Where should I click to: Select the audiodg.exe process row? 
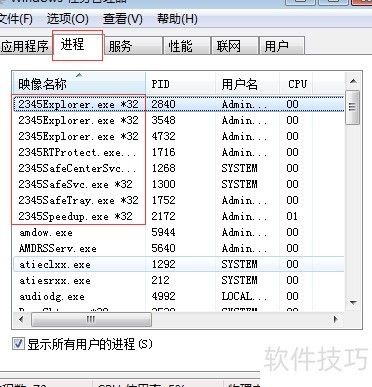coord(179,296)
